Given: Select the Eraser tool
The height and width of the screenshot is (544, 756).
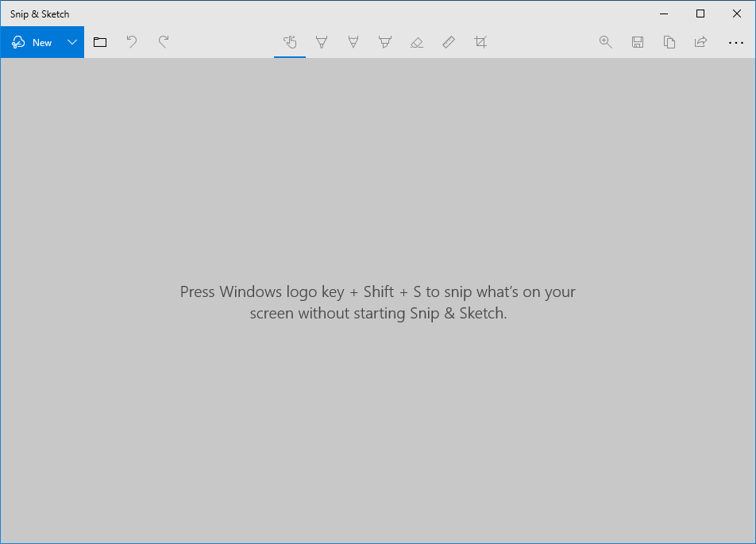Looking at the screenshot, I should [x=417, y=42].
